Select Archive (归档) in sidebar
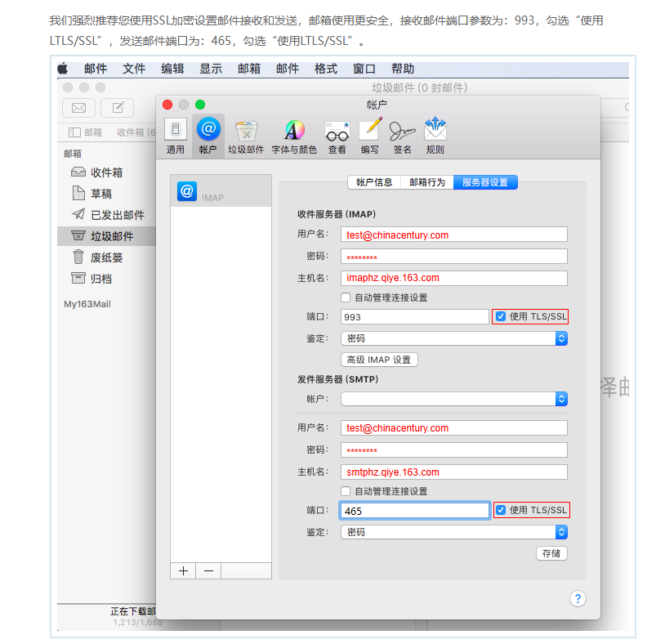Screen dimensions: 647x644 [106, 279]
